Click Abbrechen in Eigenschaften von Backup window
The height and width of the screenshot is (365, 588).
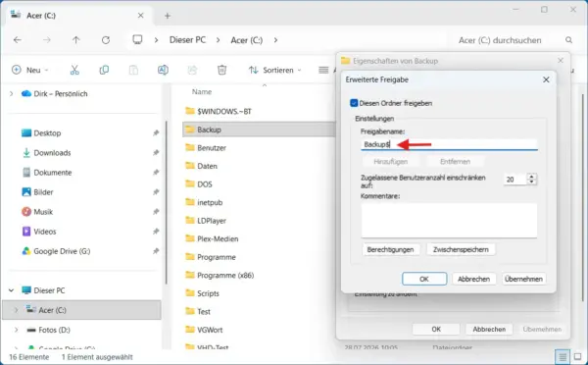click(x=489, y=329)
